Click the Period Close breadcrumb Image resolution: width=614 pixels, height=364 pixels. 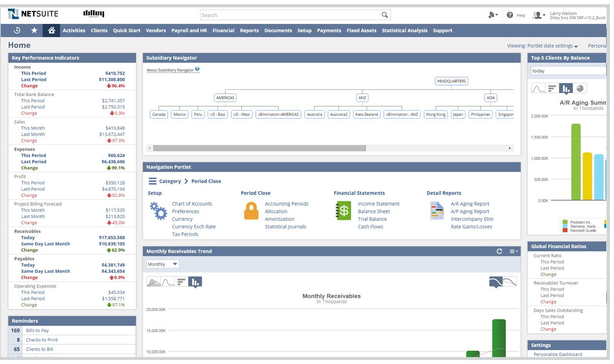[x=206, y=181]
